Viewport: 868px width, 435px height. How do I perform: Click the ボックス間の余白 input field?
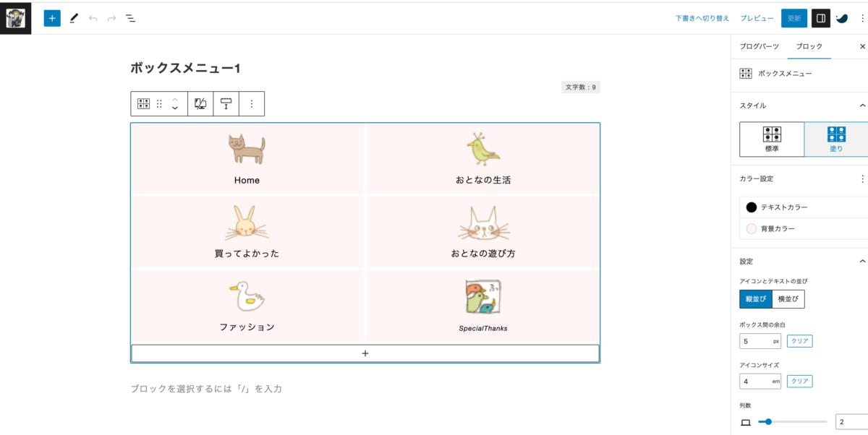click(760, 341)
